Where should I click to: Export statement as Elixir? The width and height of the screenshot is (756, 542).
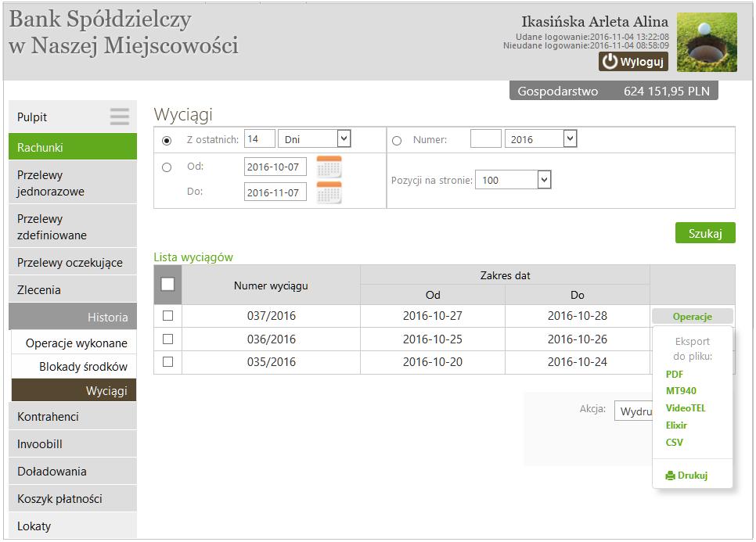676,425
